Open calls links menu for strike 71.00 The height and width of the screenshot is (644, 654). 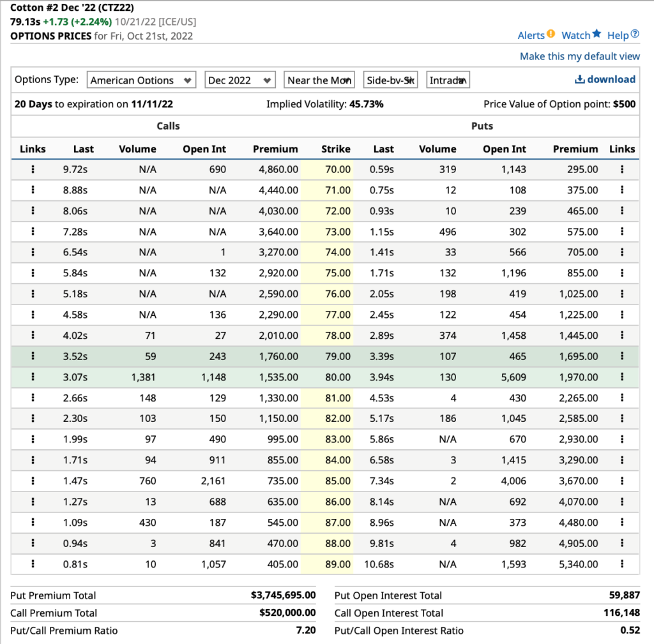point(33,190)
